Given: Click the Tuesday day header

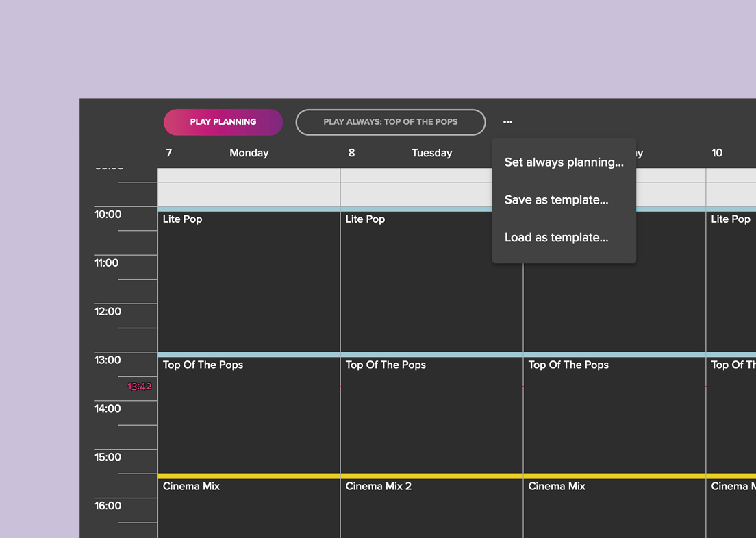Looking at the screenshot, I should coord(431,153).
